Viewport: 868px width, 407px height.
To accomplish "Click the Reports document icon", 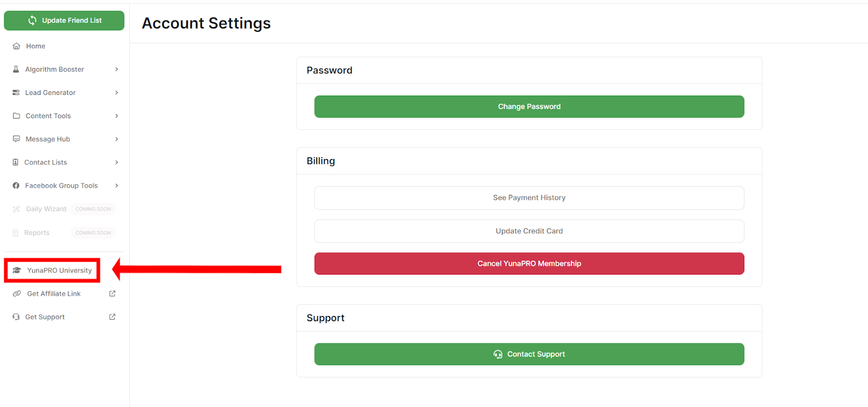I will point(16,233).
